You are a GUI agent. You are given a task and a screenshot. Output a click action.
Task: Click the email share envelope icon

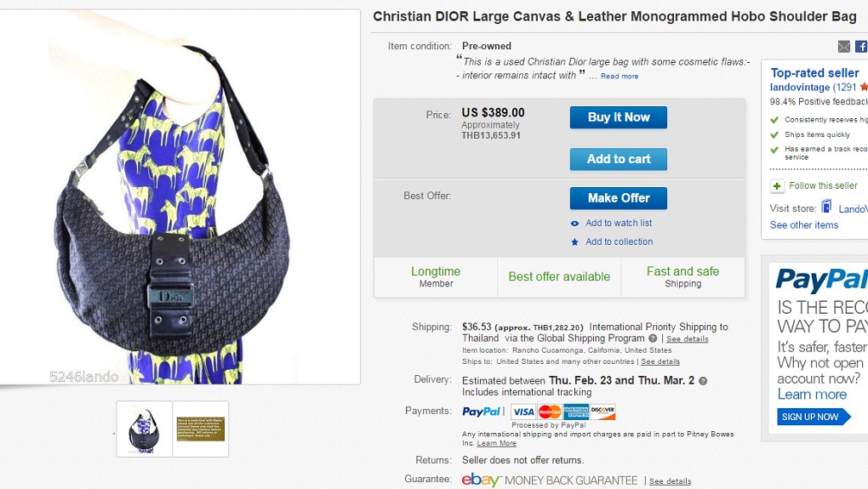pyautogui.click(x=843, y=47)
